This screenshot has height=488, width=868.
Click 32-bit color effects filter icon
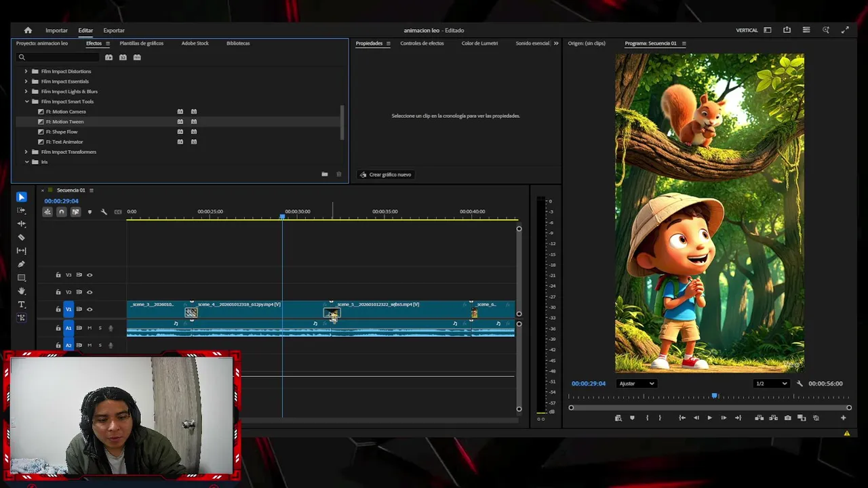123,58
